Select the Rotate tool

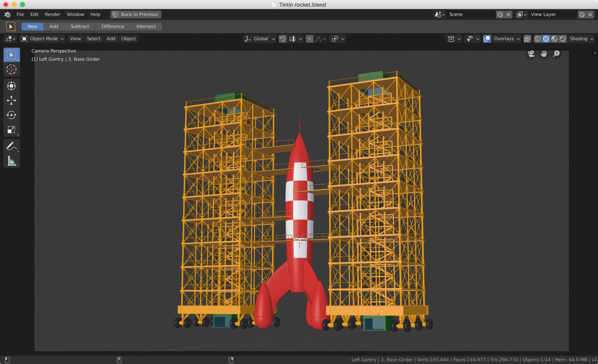12,115
